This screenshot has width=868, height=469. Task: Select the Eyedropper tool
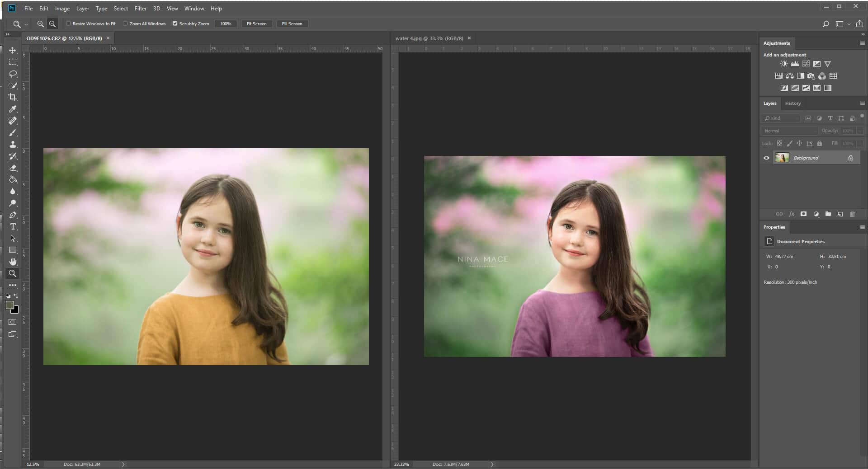point(13,109)
